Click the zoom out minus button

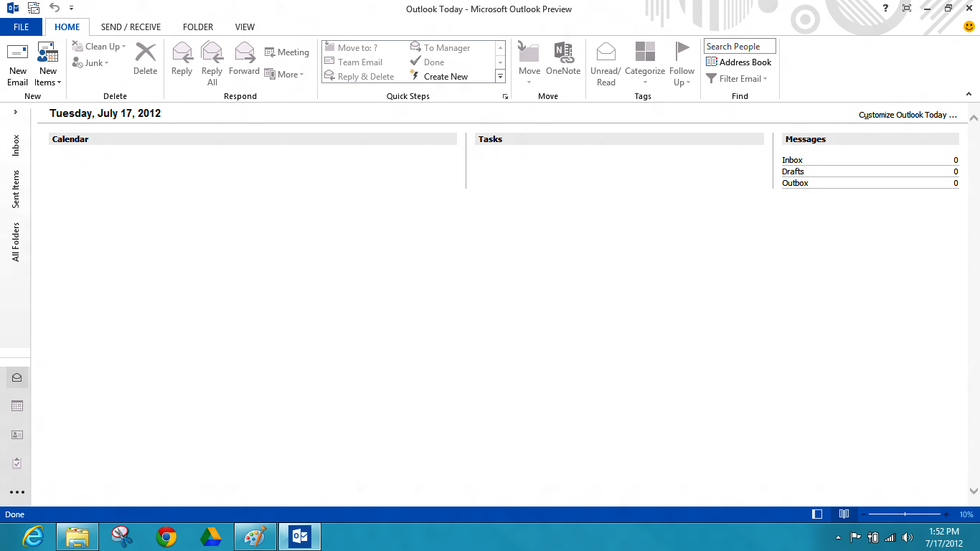pos(864,514)
